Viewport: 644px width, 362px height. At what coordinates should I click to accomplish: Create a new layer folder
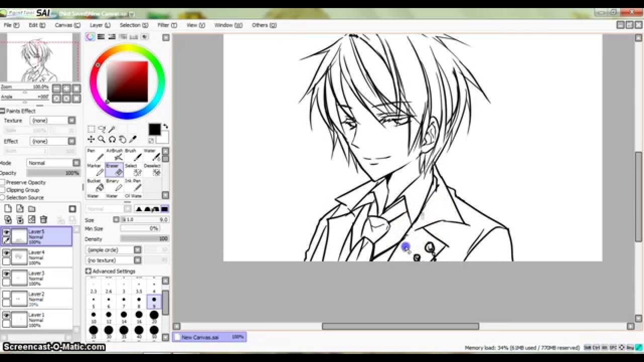tap(32, 209)
